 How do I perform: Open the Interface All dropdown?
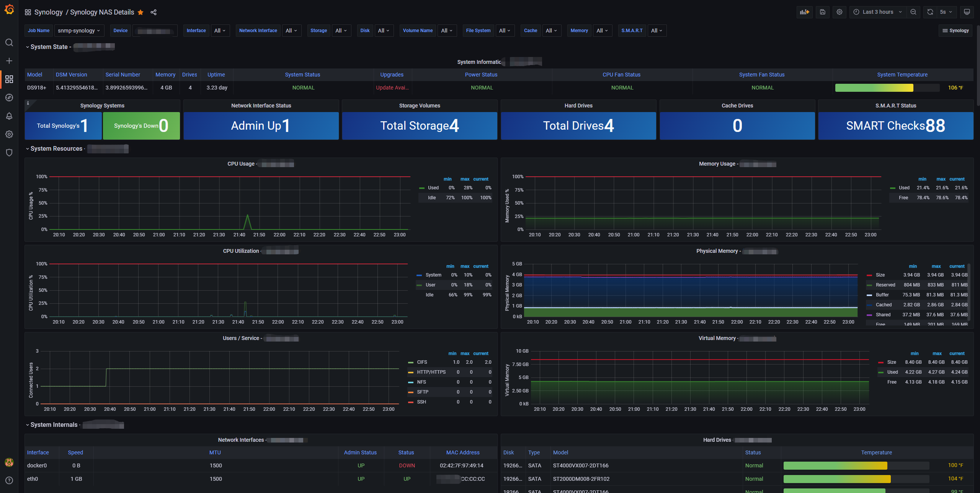pyautogui.click(x=220, y=31)
